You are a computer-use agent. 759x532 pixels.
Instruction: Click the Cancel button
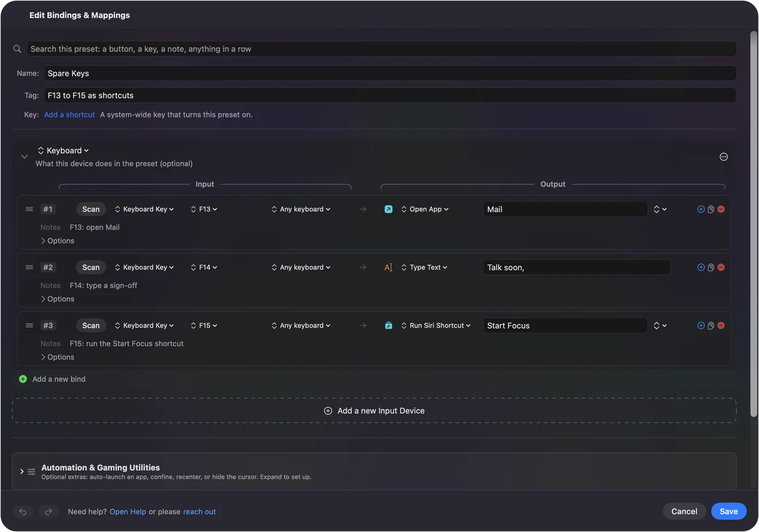pyautogui.click(x=684, y=511)
